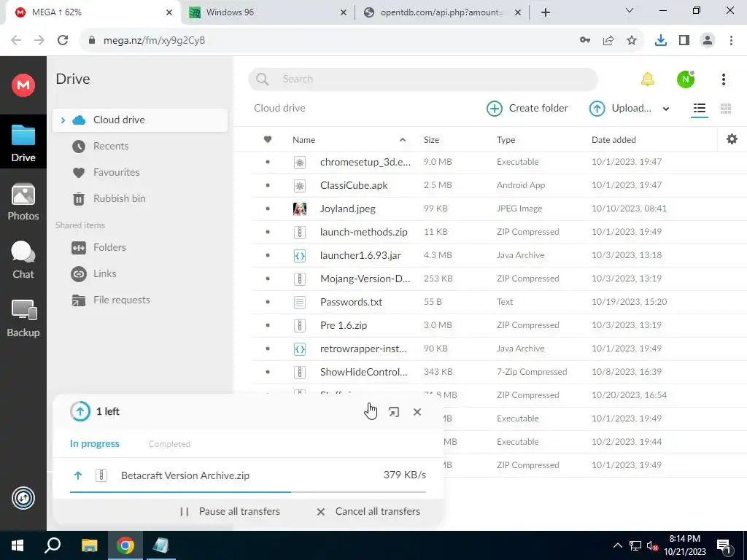Open the Backup section
The height and width of the screenshot is (560, 747).
pos(23,318)
